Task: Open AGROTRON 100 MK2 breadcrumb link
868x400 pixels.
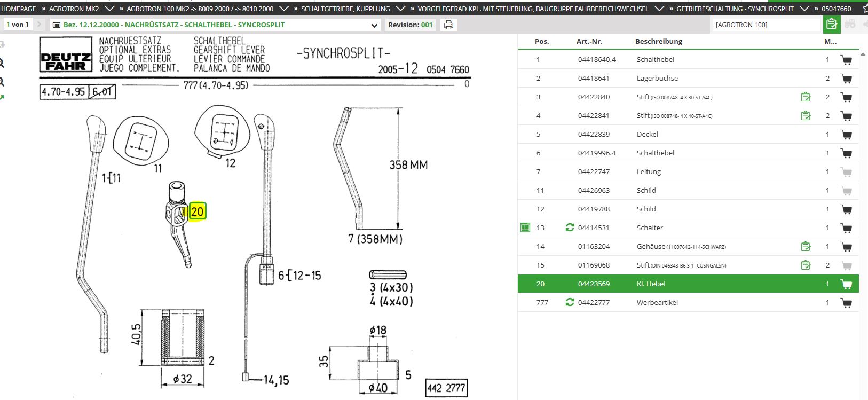Action: click(x=200, y=9)
